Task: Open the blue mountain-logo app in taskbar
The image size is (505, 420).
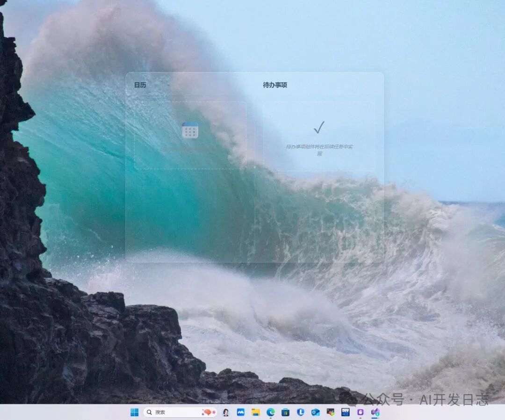Action: [x=241, y=412]
